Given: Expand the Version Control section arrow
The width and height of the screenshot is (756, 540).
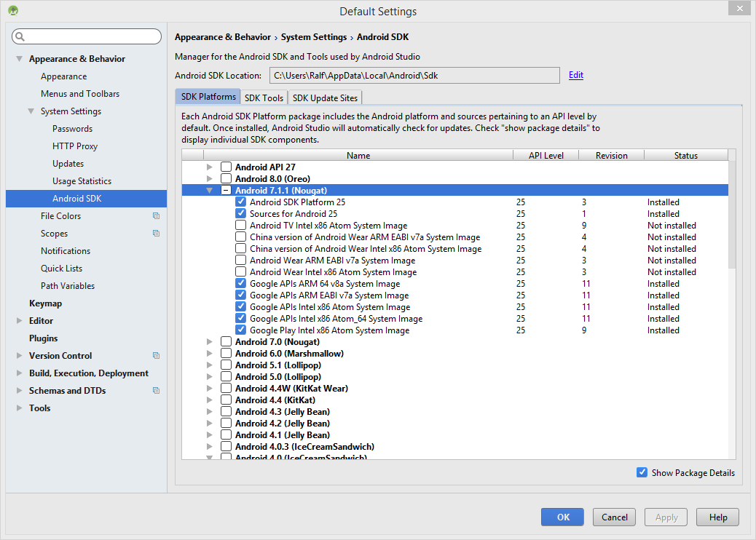Looking at the screenshot, I should tap(19, 355).
